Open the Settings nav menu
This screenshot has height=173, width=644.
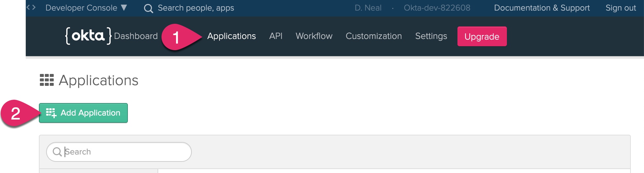point(431,36)
